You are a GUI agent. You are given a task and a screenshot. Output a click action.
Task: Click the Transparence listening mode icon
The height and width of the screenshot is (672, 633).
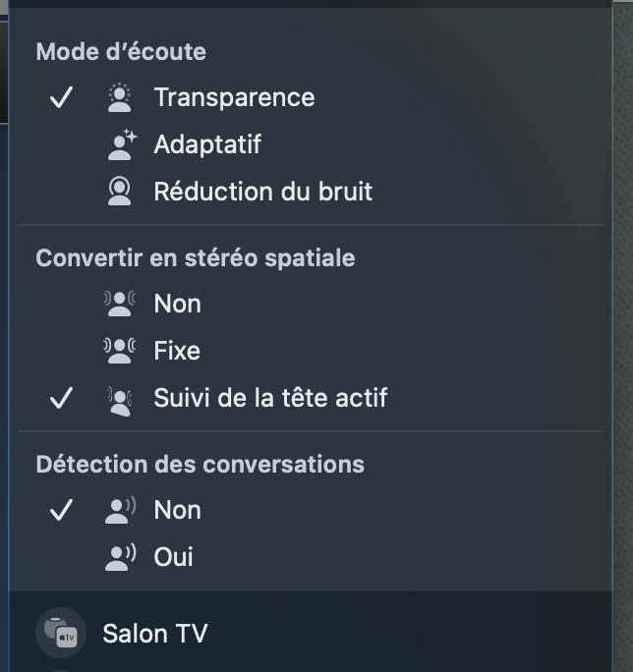click(120, 97)
